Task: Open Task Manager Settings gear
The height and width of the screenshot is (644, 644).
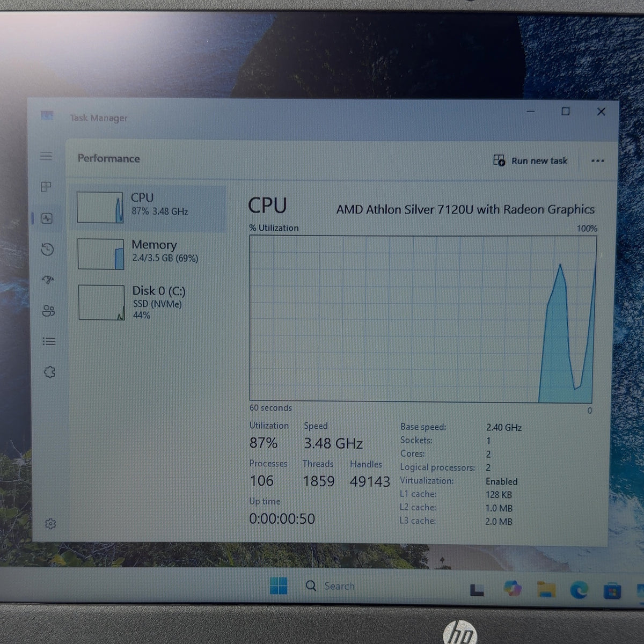Action: click(x=50, y=524)
